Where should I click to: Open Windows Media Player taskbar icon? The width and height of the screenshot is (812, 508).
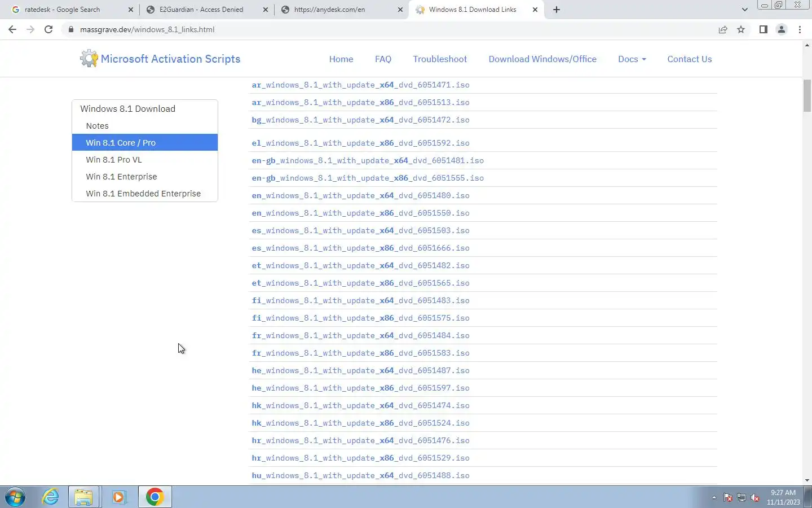(x=118, y=497)
